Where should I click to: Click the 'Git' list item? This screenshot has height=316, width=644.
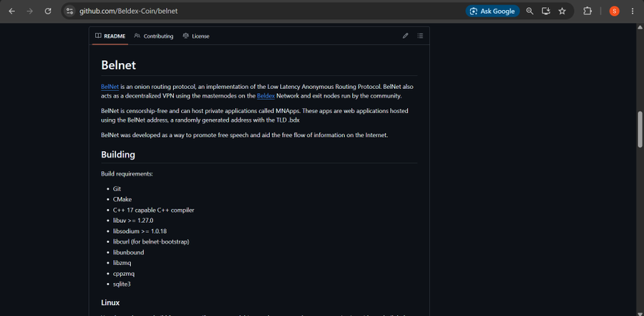117,188
